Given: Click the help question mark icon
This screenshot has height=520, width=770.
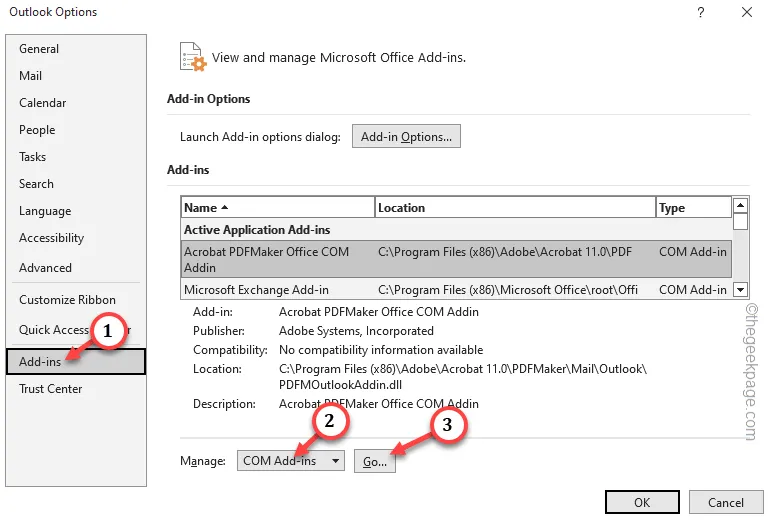Looking at the screenshot, I should (701, 12).
